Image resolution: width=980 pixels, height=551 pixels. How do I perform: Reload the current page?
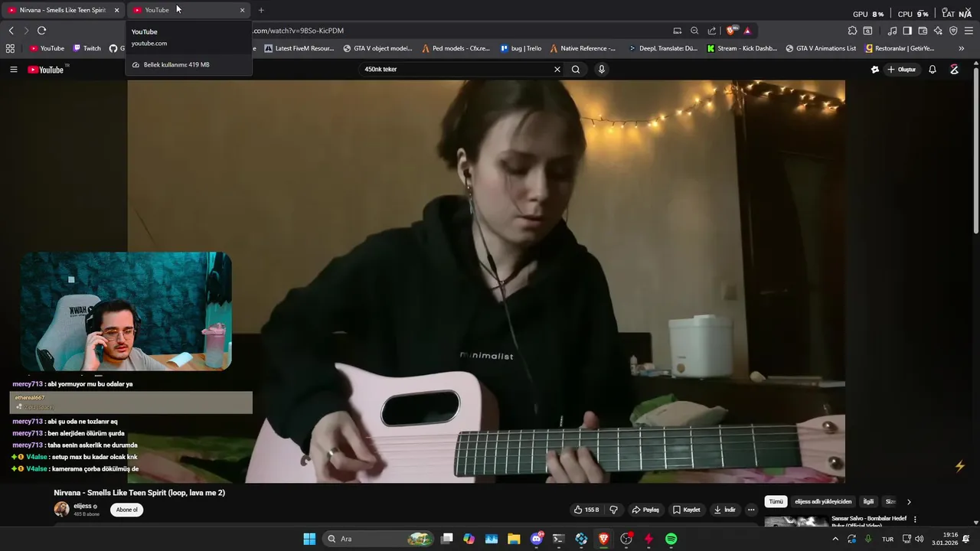(41, 31)
